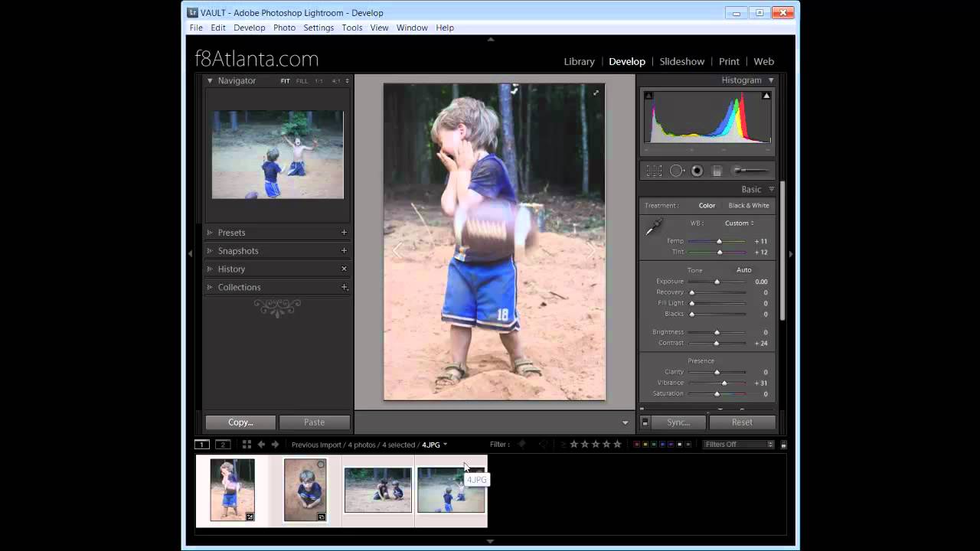Open the File menu
The width and height of the screenshot is (980, 551).
196,28
